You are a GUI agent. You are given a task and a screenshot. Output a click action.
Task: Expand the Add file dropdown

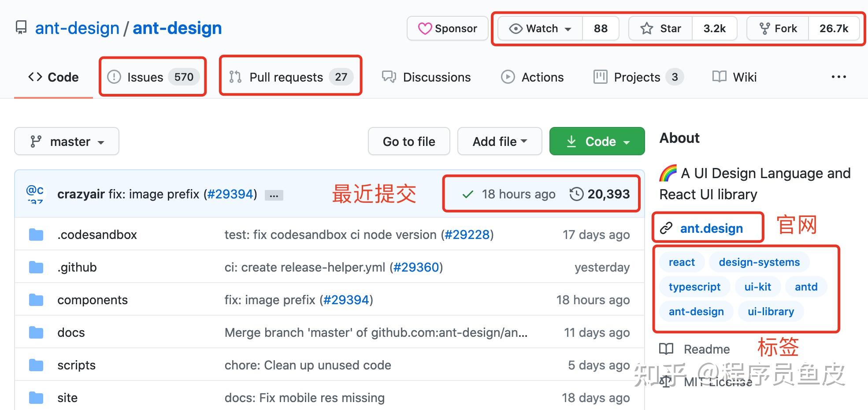500,142
